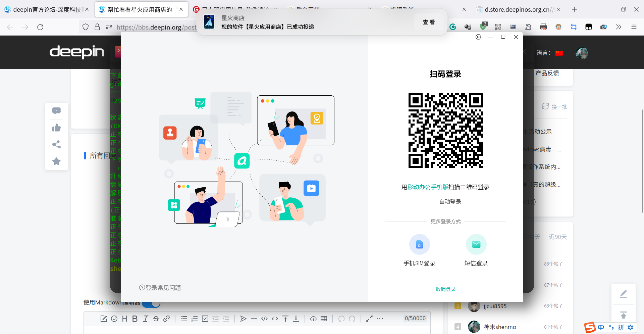Apply strikethrough formatting
Viewport: 644px width, 334px height.
[x=156, y=319]
